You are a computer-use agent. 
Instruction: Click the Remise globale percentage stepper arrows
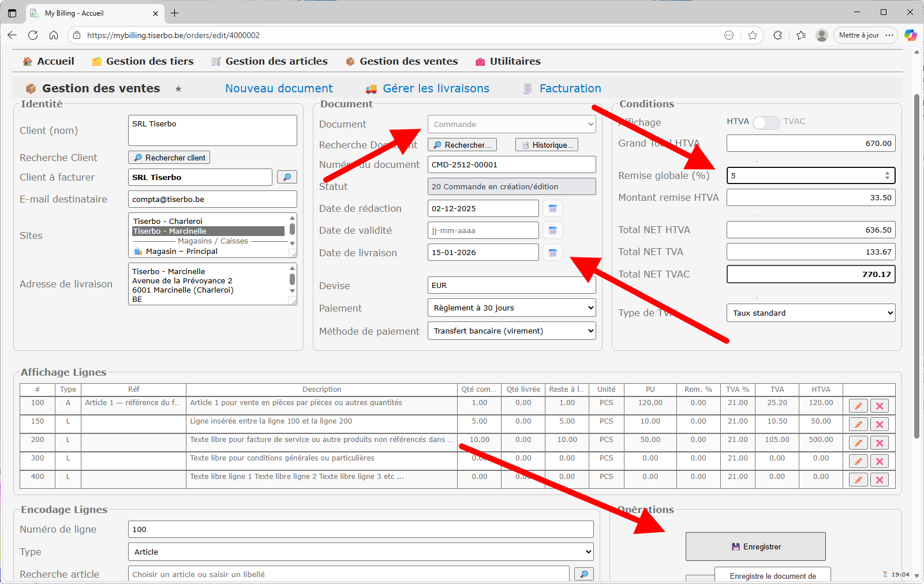click(x=887, y=175)
